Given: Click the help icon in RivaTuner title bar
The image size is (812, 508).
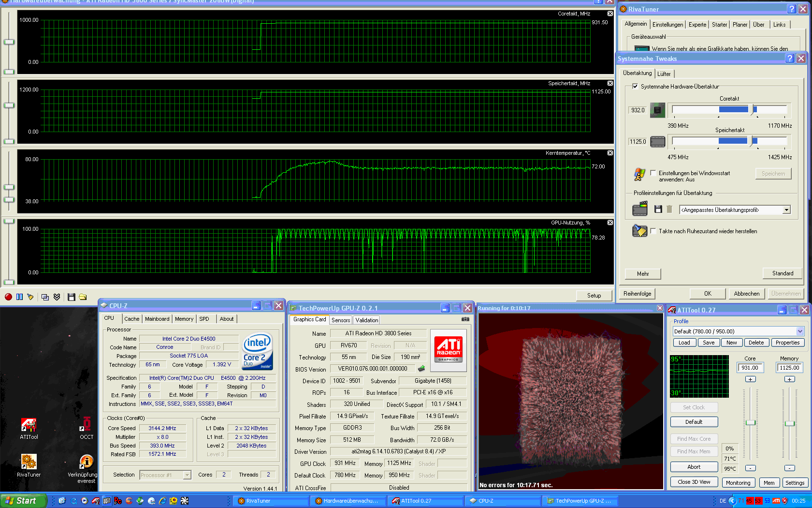Looking at the screenshot, I should click(x=791, y=9).
